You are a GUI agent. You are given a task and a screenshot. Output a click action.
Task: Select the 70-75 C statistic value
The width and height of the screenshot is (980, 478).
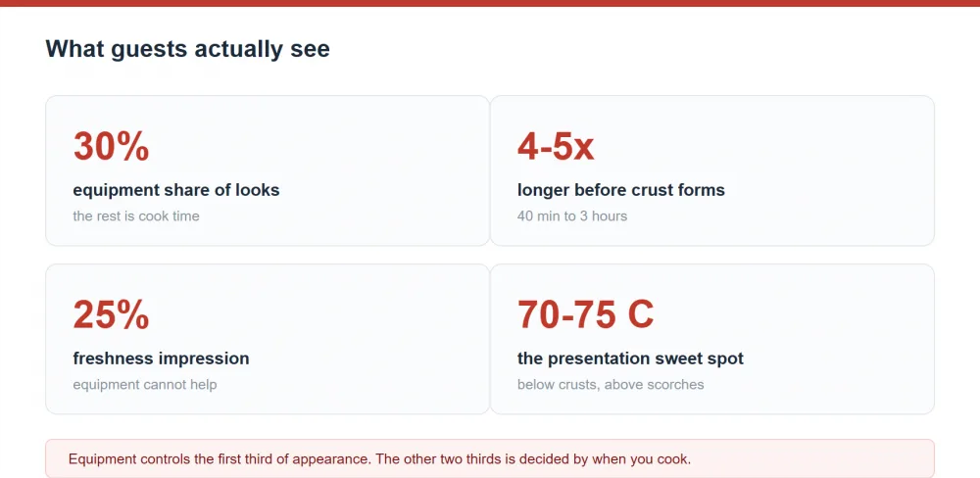pos(586,314)
